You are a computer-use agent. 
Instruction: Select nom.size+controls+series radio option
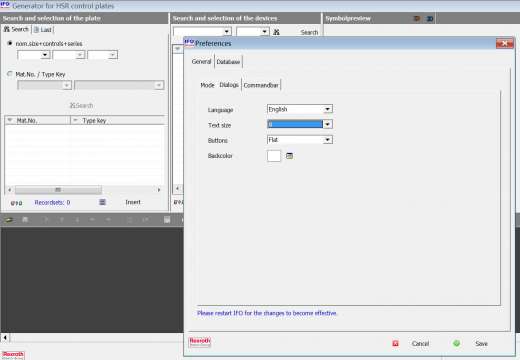tap(10, 43)
